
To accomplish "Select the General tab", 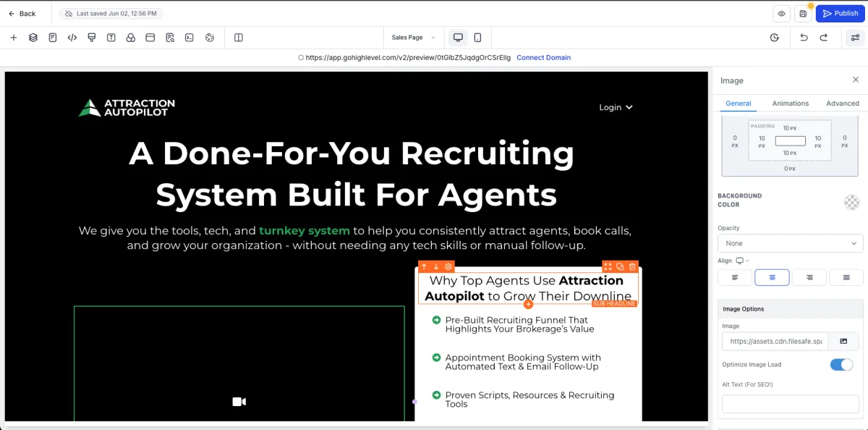I will coord(739,104).
